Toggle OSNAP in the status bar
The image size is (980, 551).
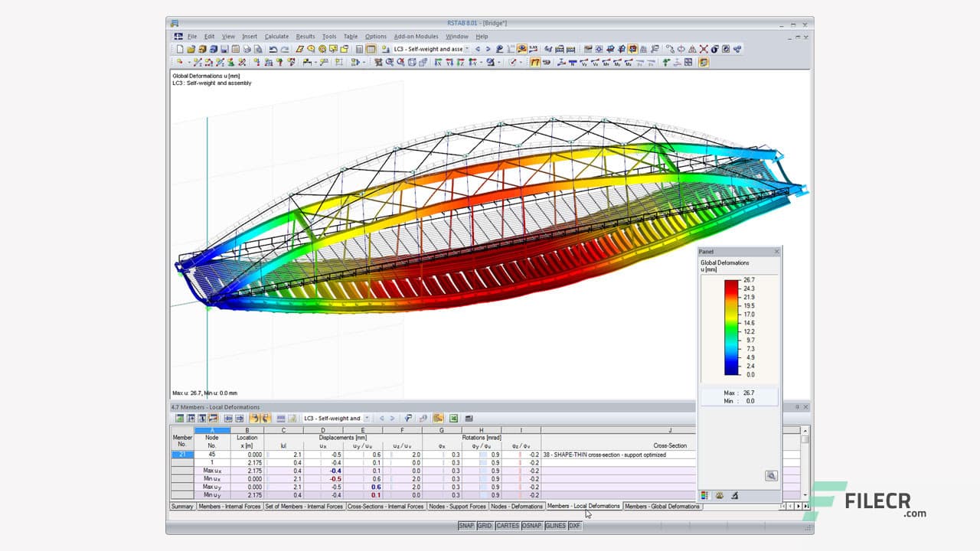pyautogui.click(x=532, y=526)
